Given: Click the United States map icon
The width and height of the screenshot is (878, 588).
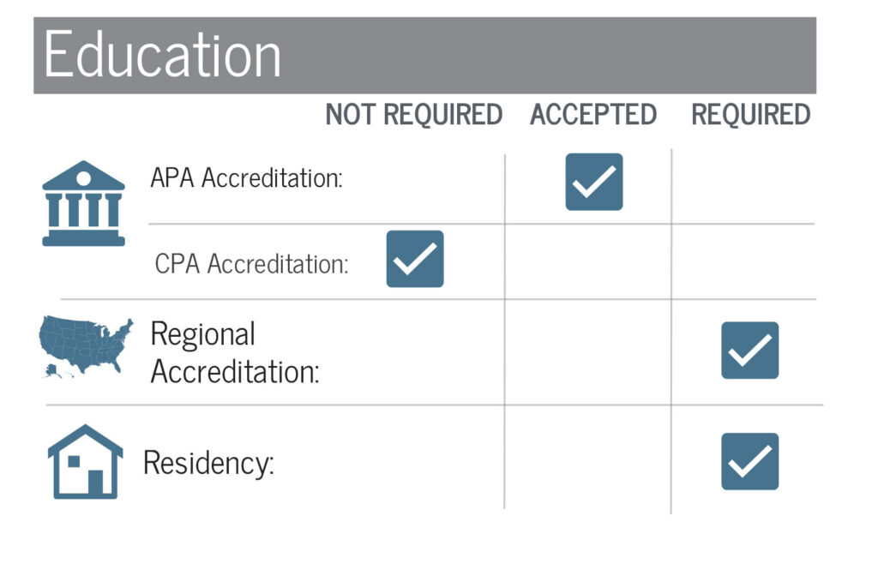Looking at the screenshot, I should [x=86, y=346].
